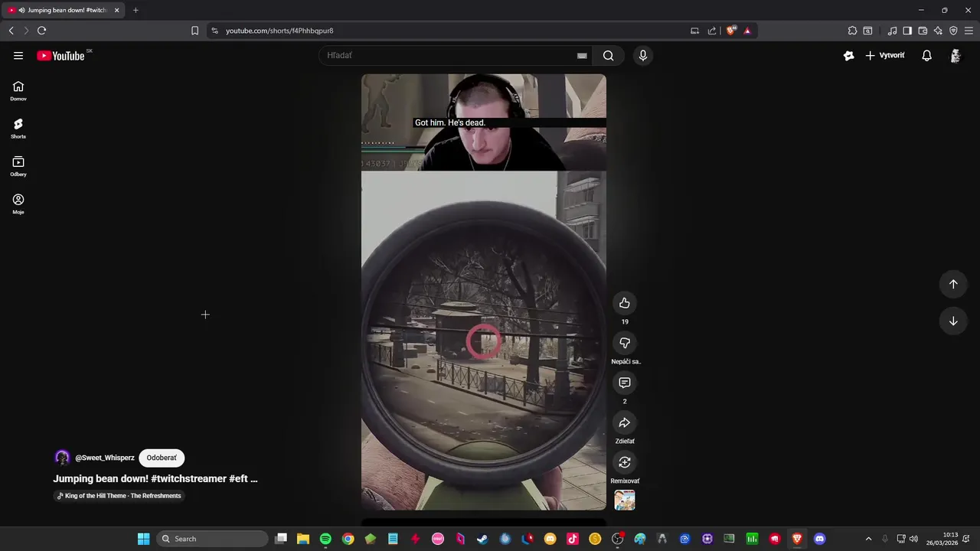Open Brave Rewards triangle icon
The height and width of the screenshot is (551, 980).
click(747, 31)
